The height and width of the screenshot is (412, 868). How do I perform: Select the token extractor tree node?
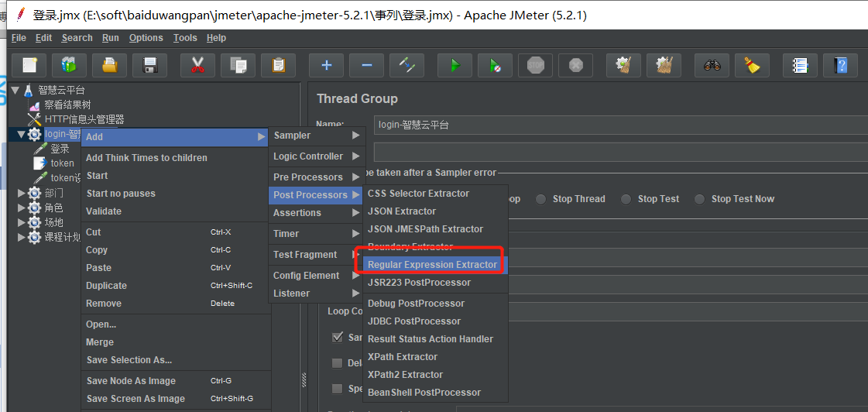[62, 163]
